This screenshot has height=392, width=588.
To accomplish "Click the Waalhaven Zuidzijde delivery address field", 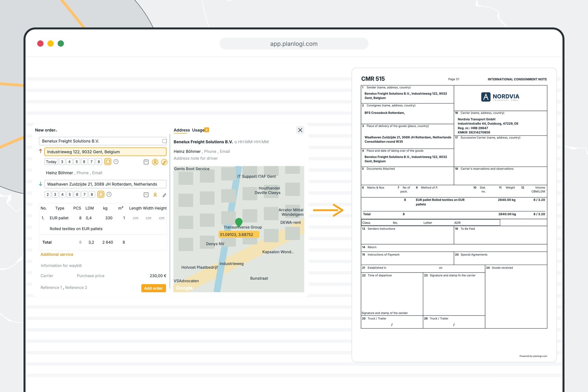I will click(x=105, y=184).
